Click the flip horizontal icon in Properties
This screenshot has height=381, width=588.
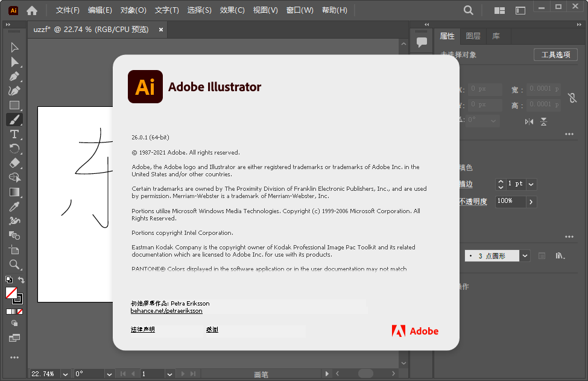click(x=528, y=121)
